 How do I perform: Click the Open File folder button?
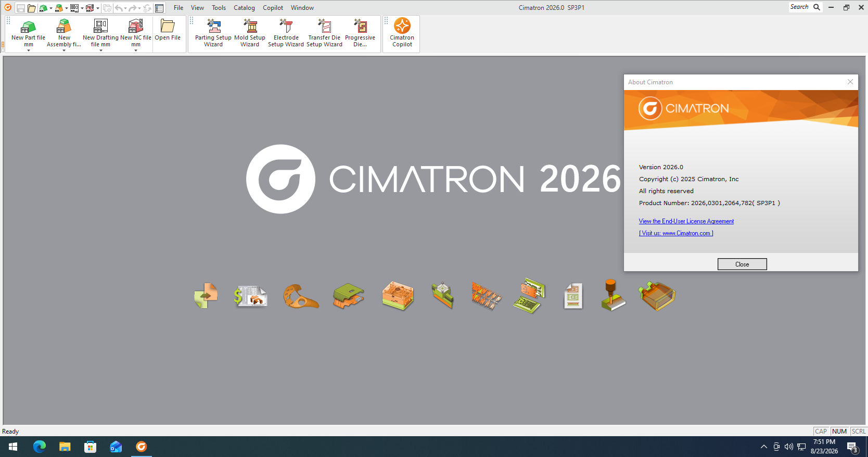coord(168,30)
